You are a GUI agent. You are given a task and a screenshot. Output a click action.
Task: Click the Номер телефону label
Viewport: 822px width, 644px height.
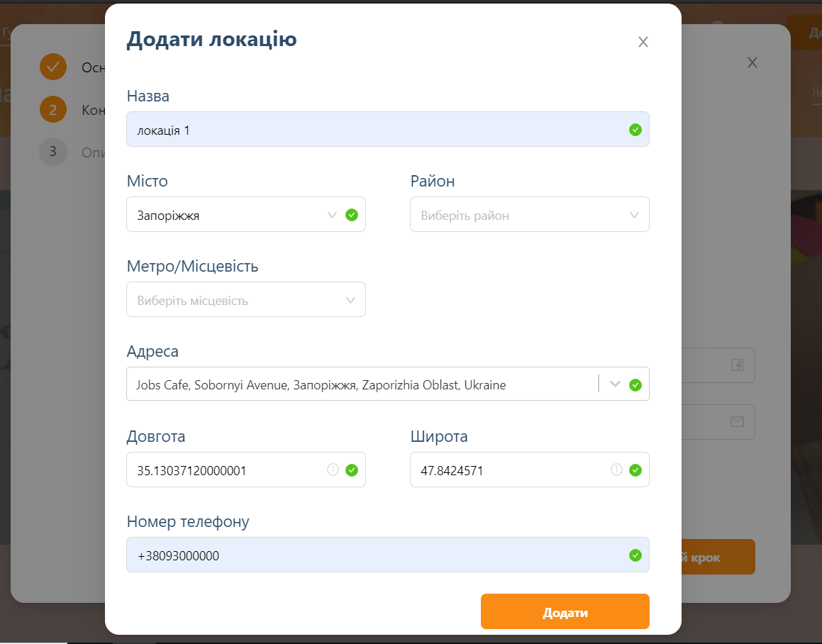188,521
